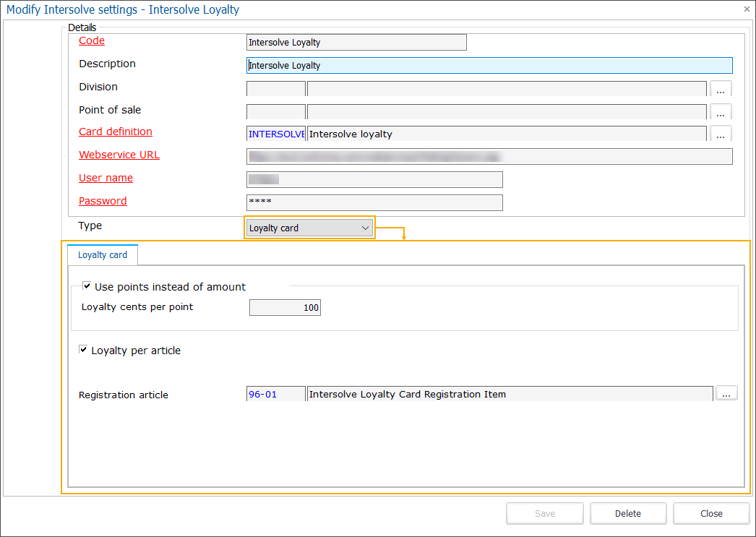Open the Card definition lookup browse button
Viewport: 756px width, 537px height.
721,134
